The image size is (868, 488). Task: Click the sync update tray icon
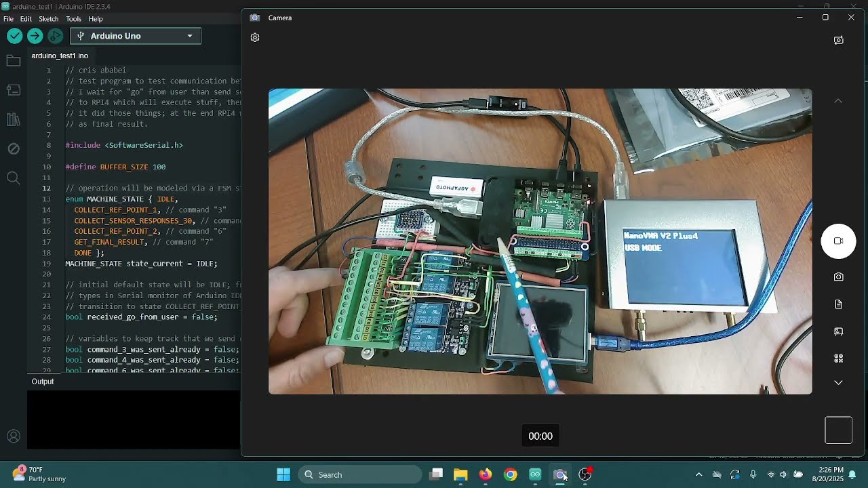click(735, 474)
